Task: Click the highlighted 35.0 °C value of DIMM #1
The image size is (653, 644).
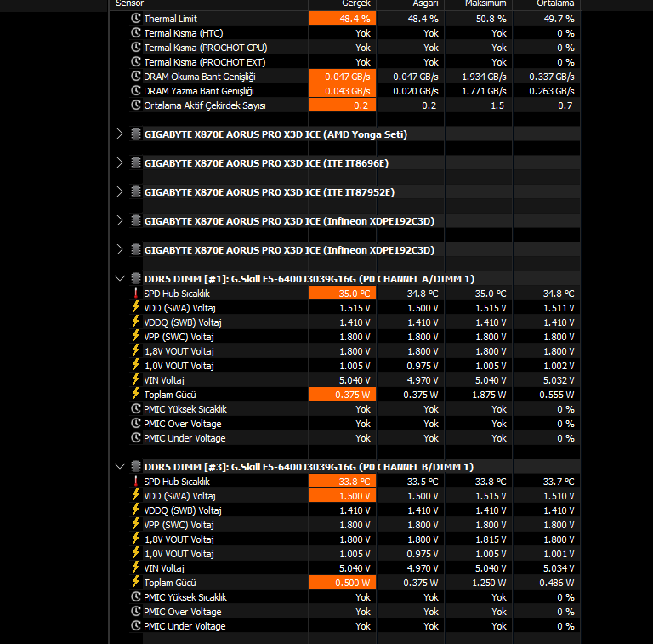Action: [343, 294]
